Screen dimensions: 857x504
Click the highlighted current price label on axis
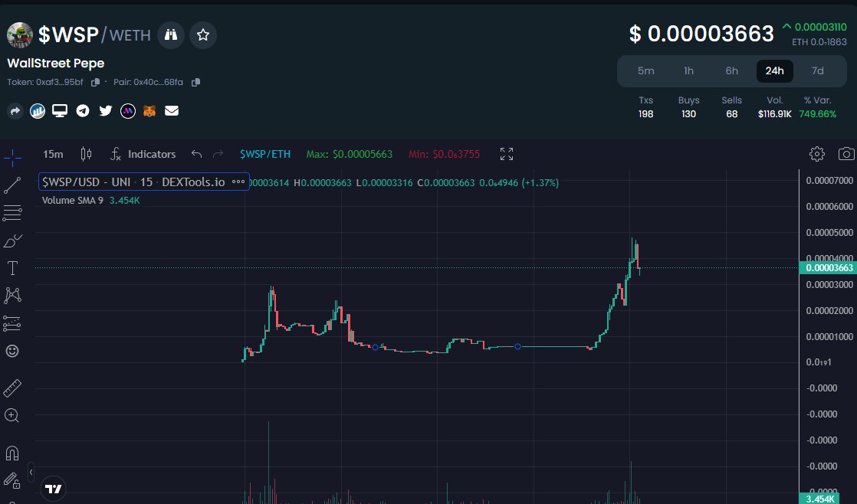(828, 267)
